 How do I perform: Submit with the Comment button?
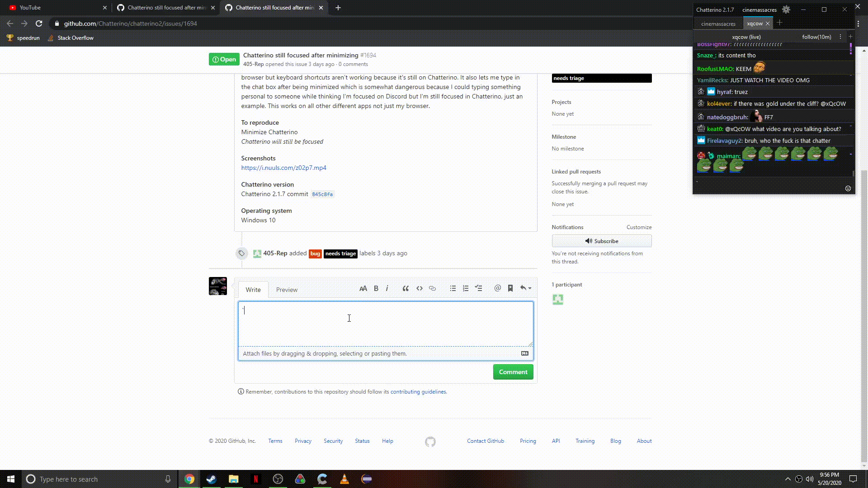click(x=513, y=371)
